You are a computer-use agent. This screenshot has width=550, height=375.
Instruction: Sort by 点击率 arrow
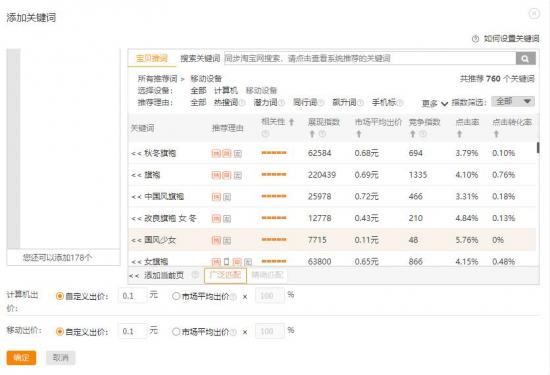point(459,134)
